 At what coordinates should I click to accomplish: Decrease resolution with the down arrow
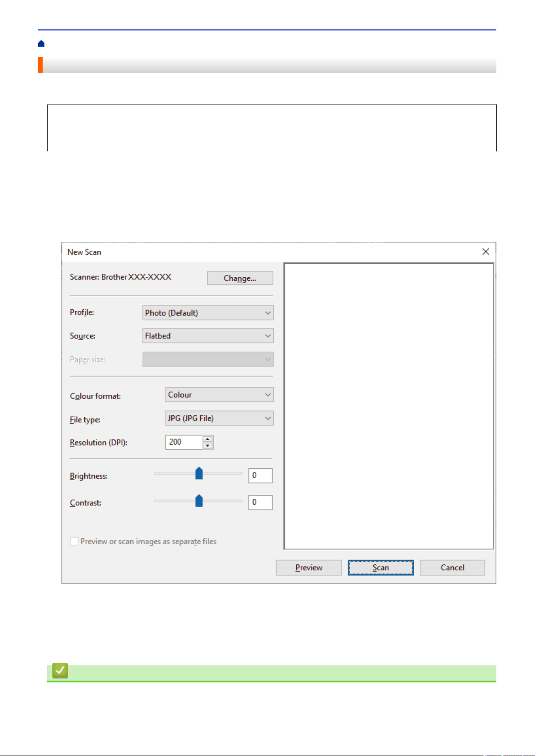(207, 446)
